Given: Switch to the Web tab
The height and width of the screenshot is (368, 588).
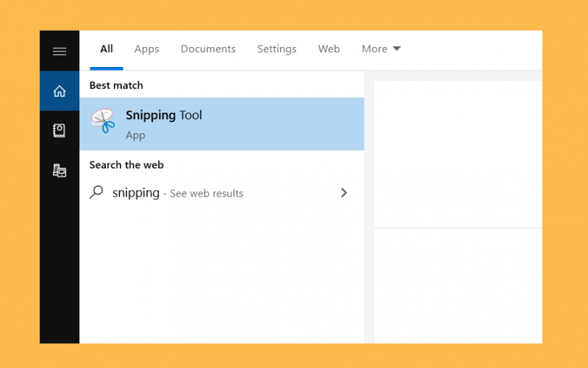Looking at the screenshot, I should 329,49.
